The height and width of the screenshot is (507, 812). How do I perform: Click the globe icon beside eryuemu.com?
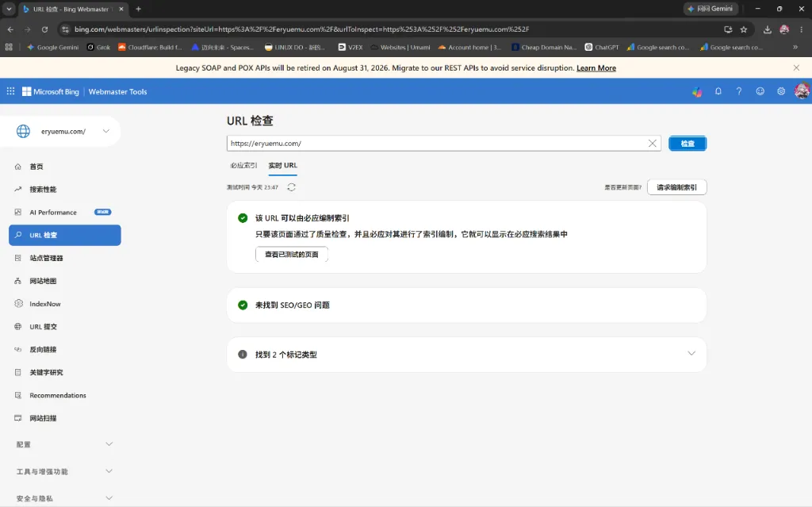tap(23, 131)
